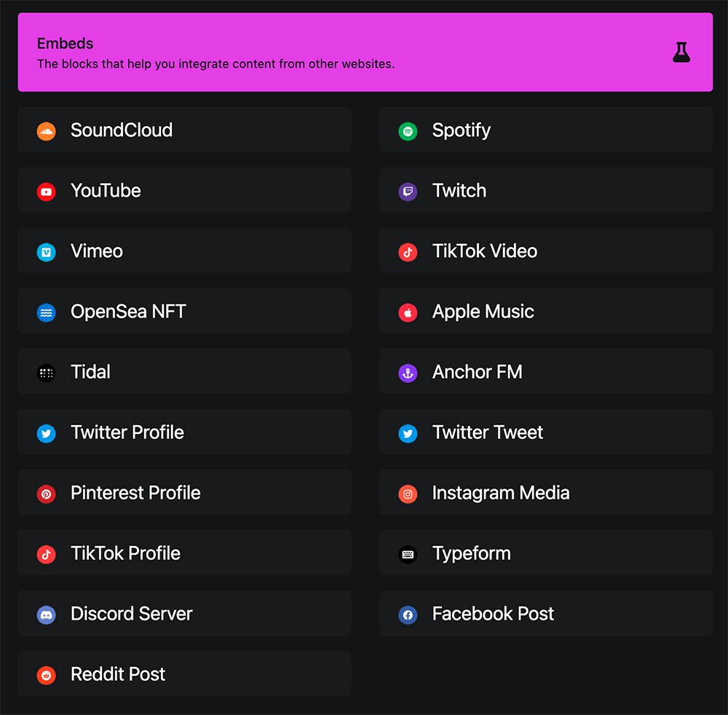Pick the TikTok Profile embed block
Screen dimensions: 728x715
(184, 553)
